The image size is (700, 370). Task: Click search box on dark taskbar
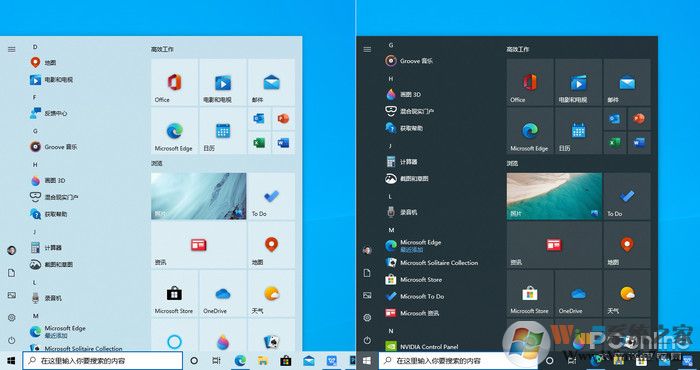click(x=458, y=361)
